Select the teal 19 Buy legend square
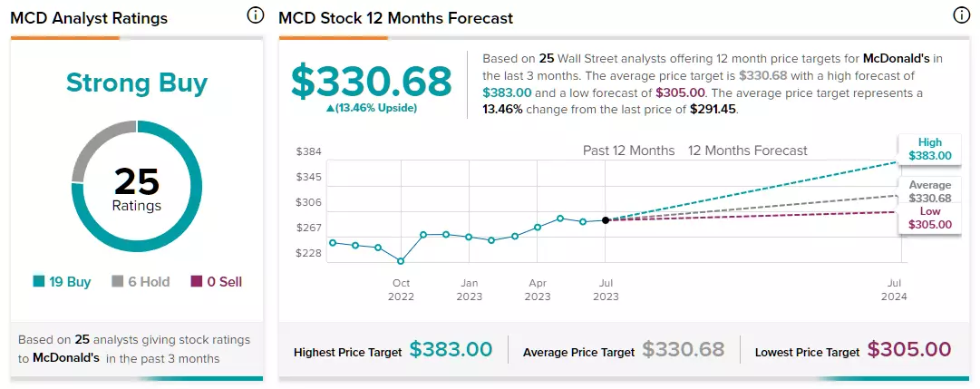The image size is (980, 389). point(39,282)
